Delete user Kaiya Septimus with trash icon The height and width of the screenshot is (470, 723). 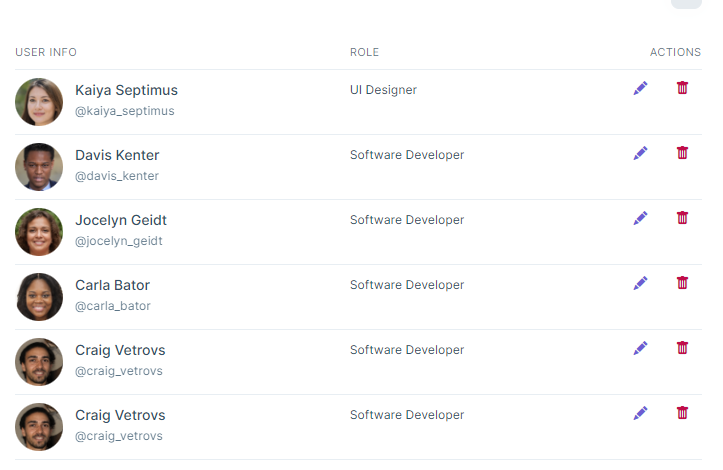click(682, 88)
